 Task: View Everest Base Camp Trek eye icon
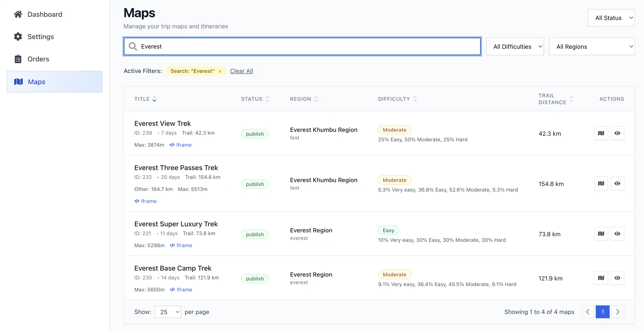tap(617, 278)
